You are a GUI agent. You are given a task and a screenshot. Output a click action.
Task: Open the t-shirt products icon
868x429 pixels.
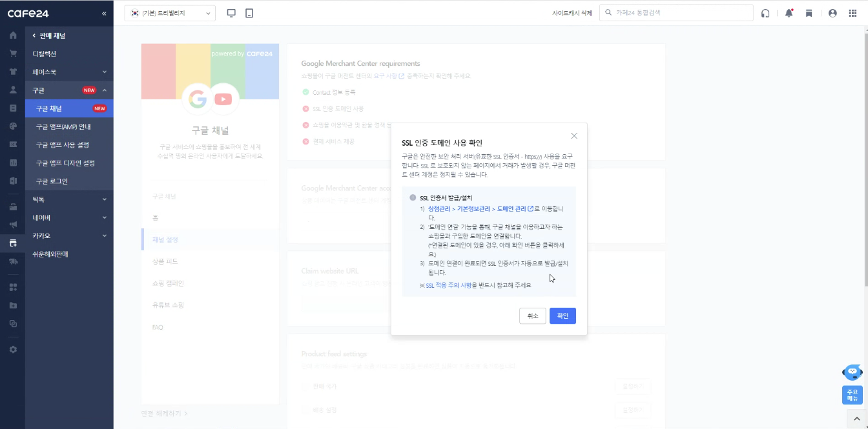(13, 72)
